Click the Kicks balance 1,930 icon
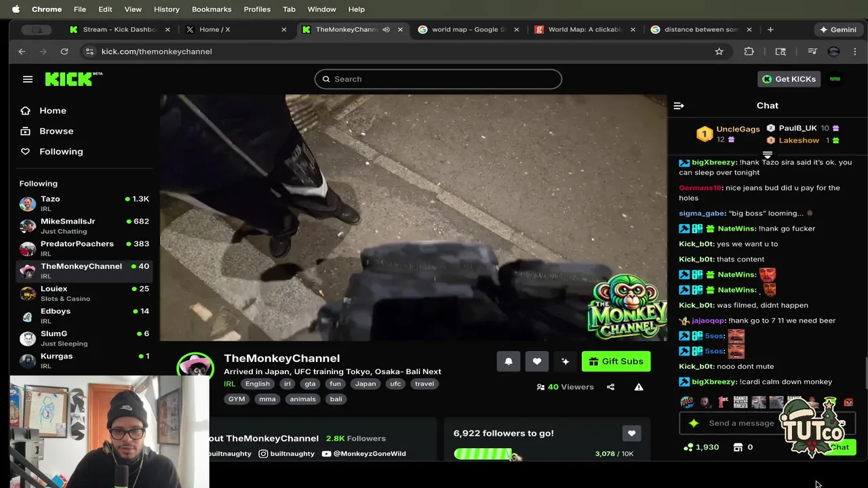868x488 pixels. [x=688, y=447]
